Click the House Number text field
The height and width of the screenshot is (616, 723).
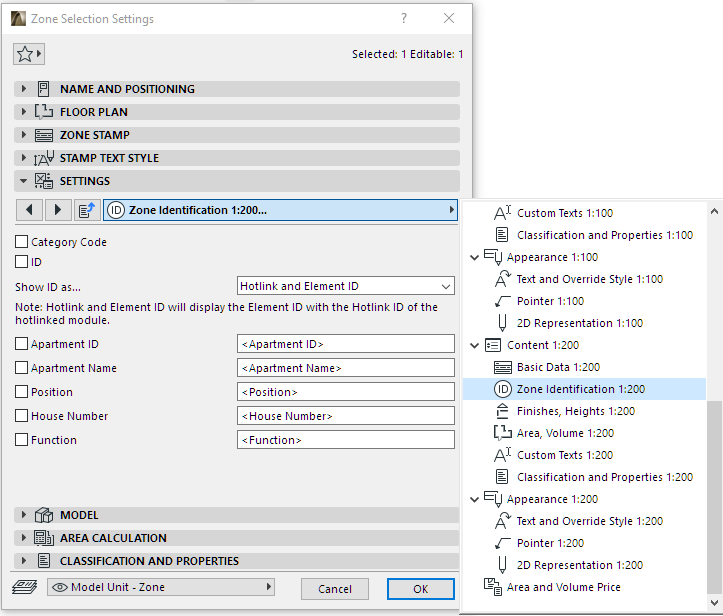(x=346, y=416)
